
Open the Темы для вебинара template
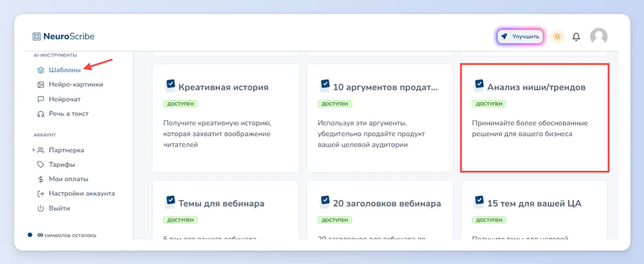point(225,210)
